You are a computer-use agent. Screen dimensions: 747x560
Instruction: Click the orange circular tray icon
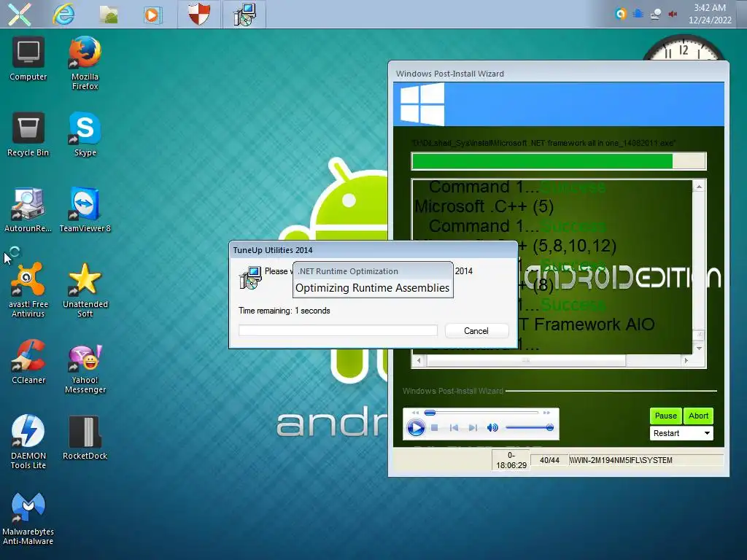click(x=620, y=14)
